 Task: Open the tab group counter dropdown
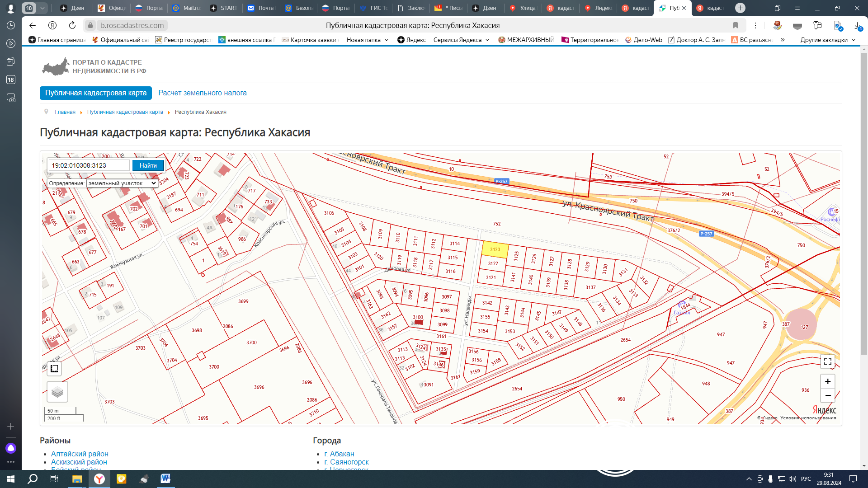42,8
